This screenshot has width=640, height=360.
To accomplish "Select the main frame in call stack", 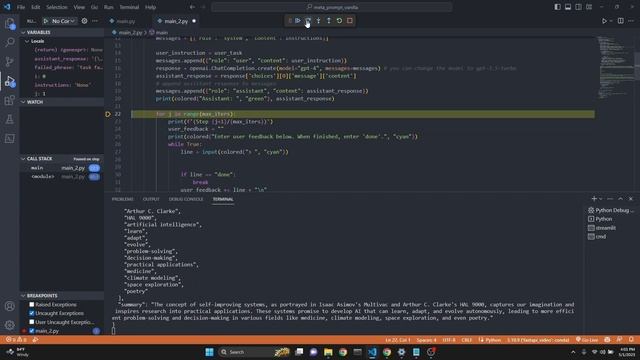I will (62, 168).
